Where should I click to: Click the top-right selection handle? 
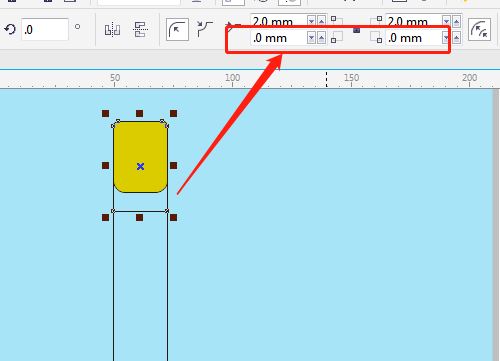[173, 114]
